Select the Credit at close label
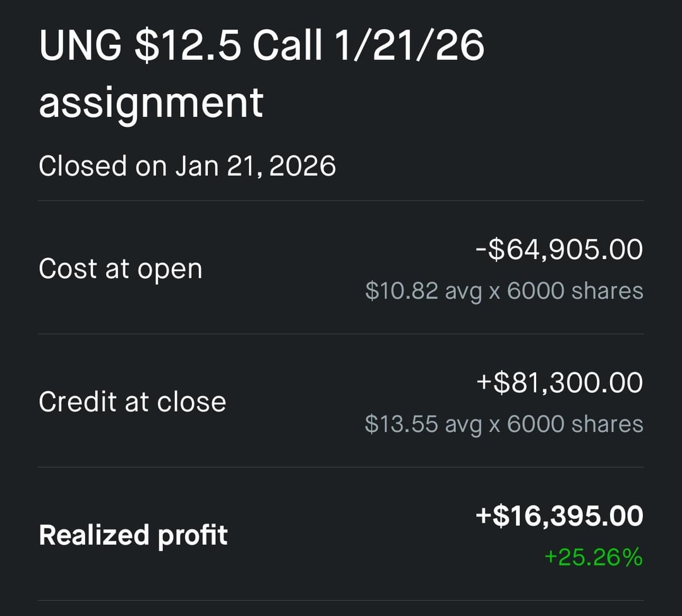The height and width of the screenshot is (616, 682). pyautogui.click(x=133, y=402)
